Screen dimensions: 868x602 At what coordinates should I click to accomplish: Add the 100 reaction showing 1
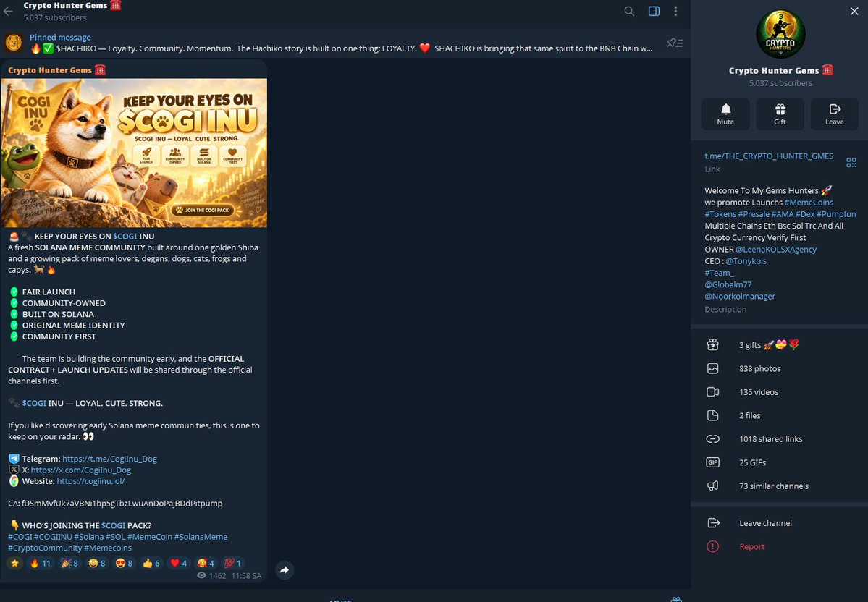coord(232,563)
